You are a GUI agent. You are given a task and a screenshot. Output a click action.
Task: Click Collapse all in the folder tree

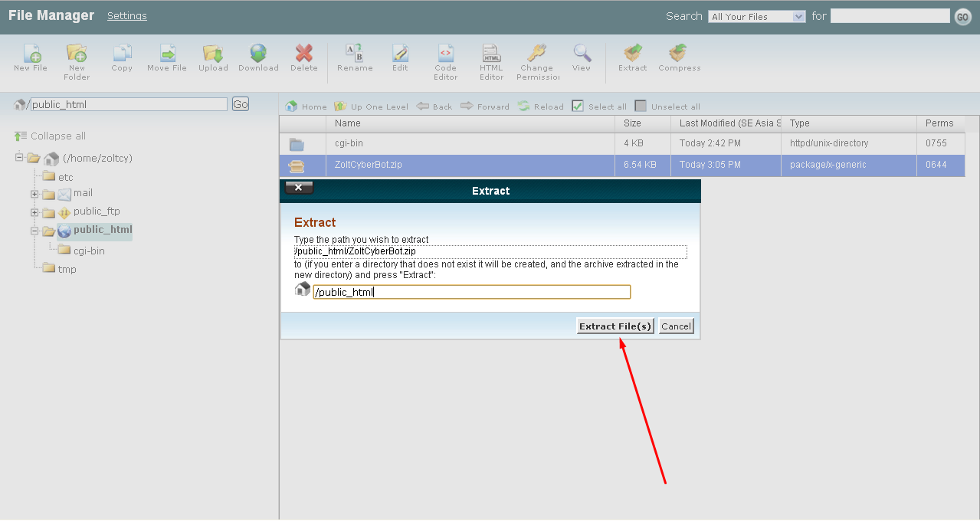[50, 136]
